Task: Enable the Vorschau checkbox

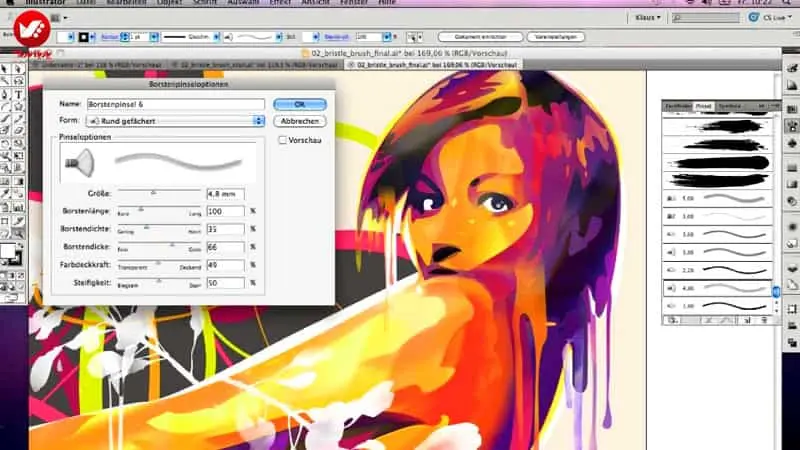Action: [282, 140]
